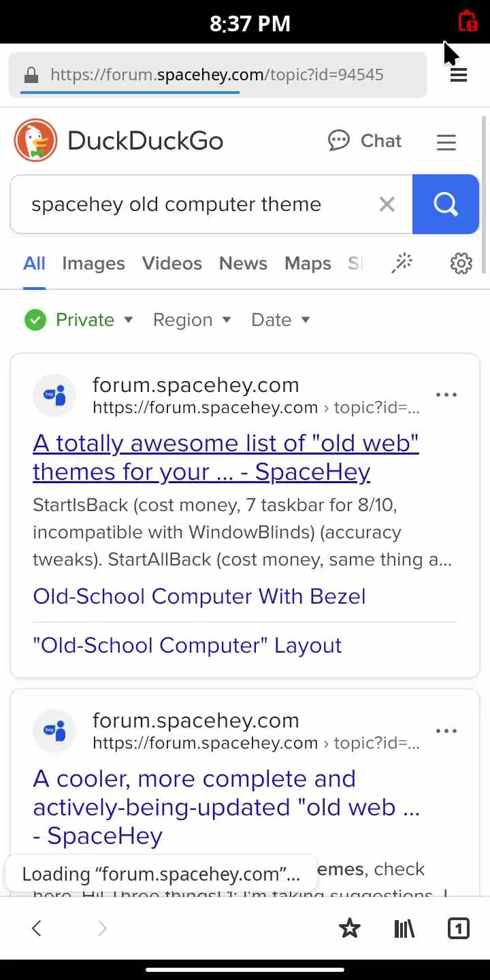Expand the Region filter dropdown
This screenshot has height=980, width=490.
pos(192,320)
